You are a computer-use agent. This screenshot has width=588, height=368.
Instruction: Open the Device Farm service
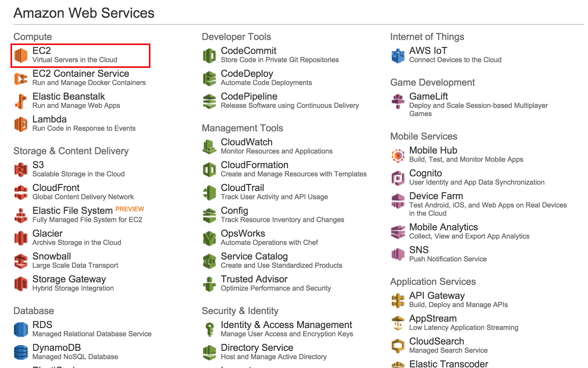click(x=436, y=196)
